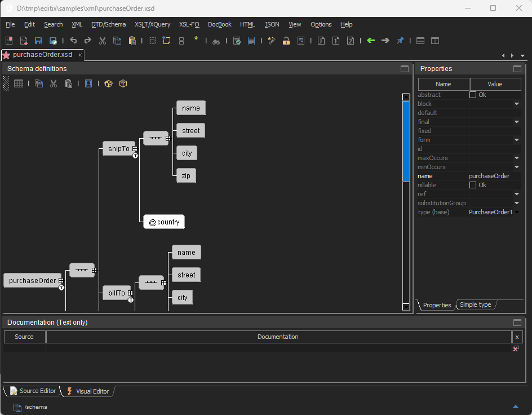
Task: Click the scissors Cut icon in the main toolbar
Action: tap(103, 41)
